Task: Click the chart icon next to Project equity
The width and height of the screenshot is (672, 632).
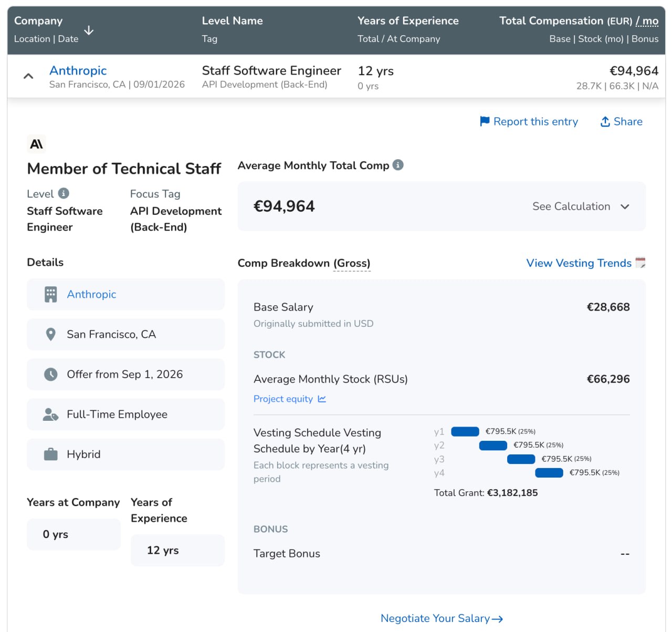Action: (x=322, y=399)
